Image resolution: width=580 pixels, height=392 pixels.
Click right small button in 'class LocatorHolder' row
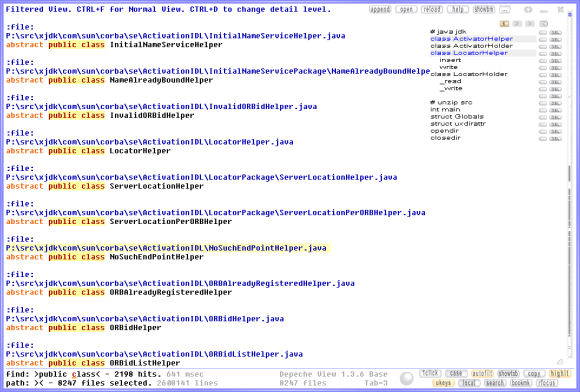point(555,75)
